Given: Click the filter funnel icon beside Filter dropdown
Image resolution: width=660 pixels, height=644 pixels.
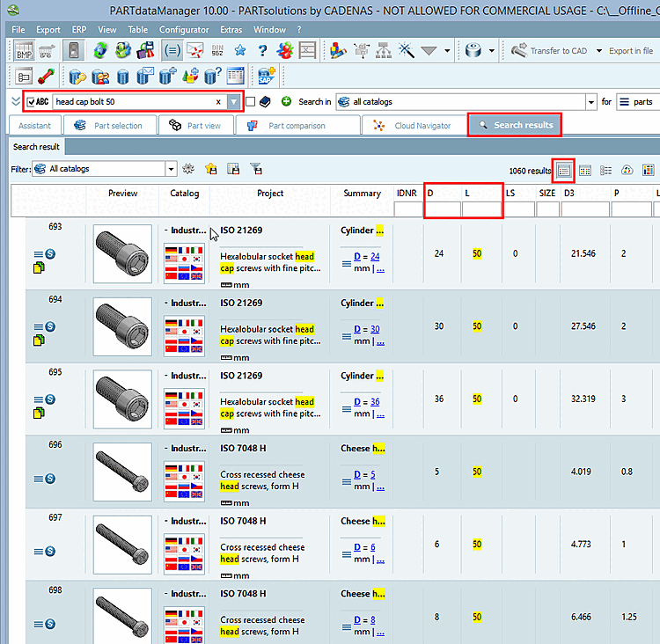Looking at the screenshot, I should click(x=256, y=169).
